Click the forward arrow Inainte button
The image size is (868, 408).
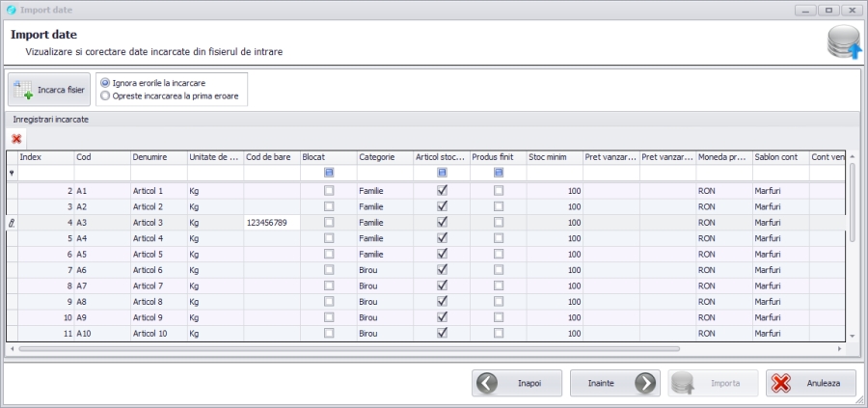614,383
